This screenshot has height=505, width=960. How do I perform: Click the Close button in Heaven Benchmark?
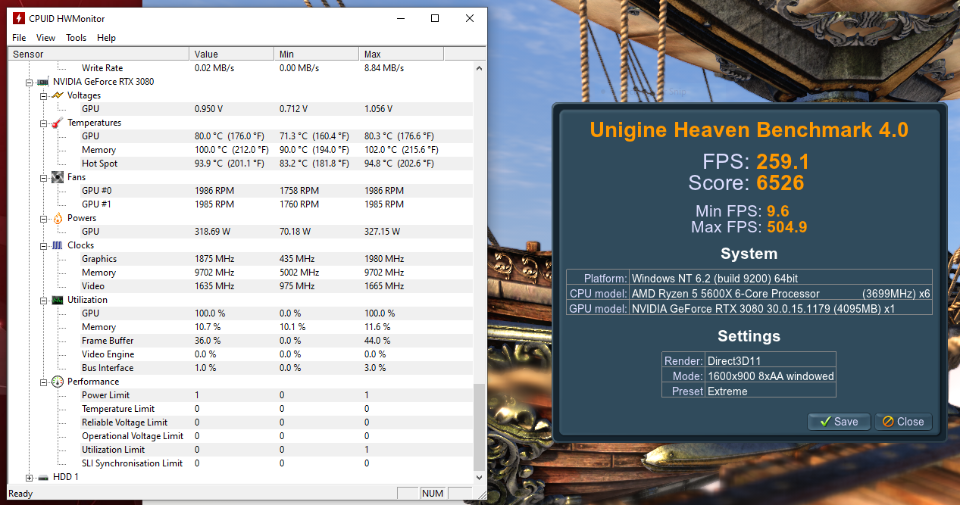(903, 422)
